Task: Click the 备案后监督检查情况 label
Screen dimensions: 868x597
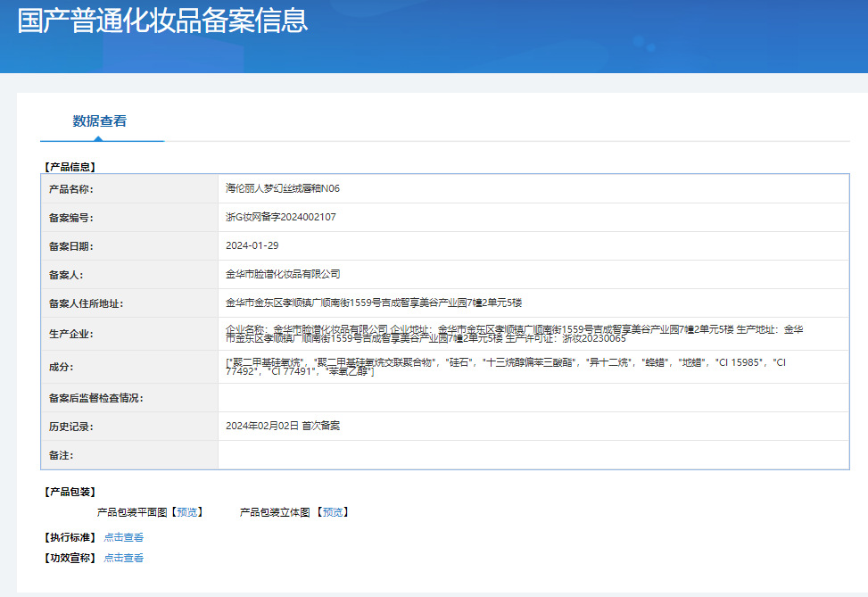Action: pos(95,398)
